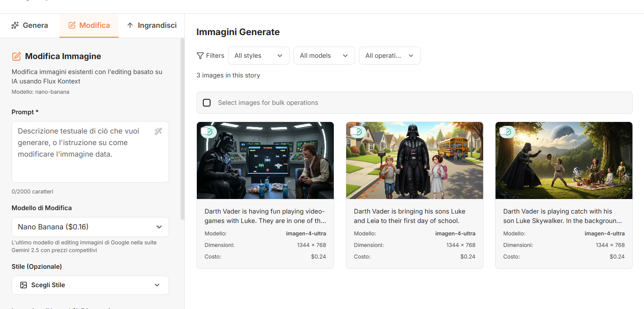Click the up-arrow icon beside Ingrandisci

click(130, 25)
